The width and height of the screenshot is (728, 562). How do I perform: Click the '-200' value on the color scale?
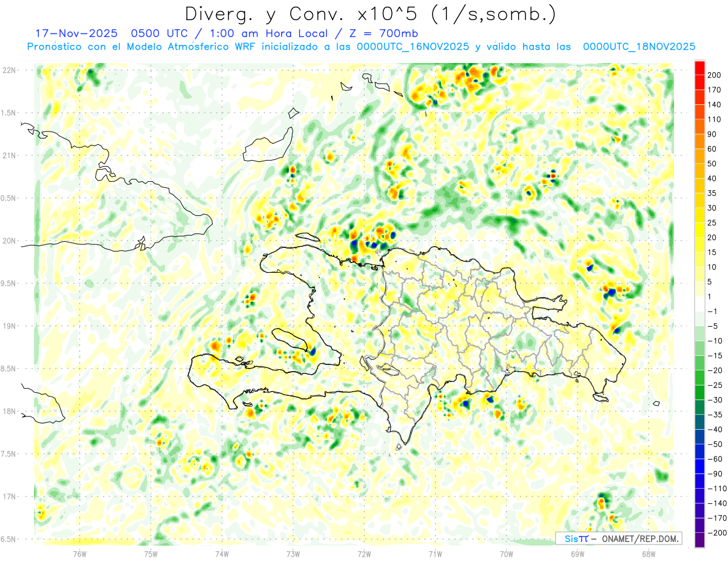[x=716, y=532]
